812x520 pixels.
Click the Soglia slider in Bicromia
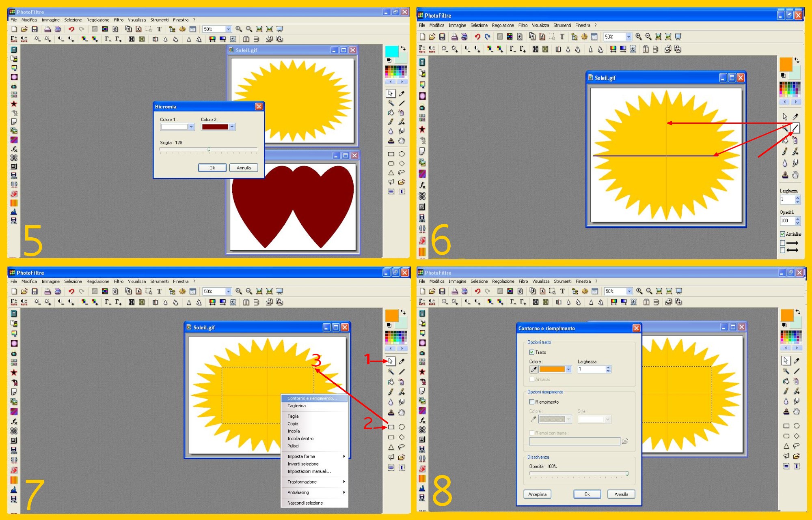[x=209, y=149]
